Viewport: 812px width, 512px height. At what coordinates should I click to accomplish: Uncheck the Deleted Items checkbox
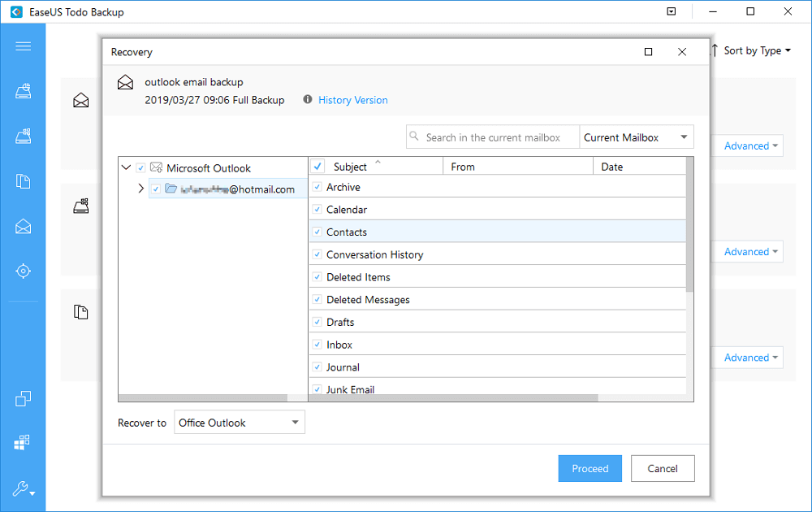pyautogui.click(x=317, y=277)
